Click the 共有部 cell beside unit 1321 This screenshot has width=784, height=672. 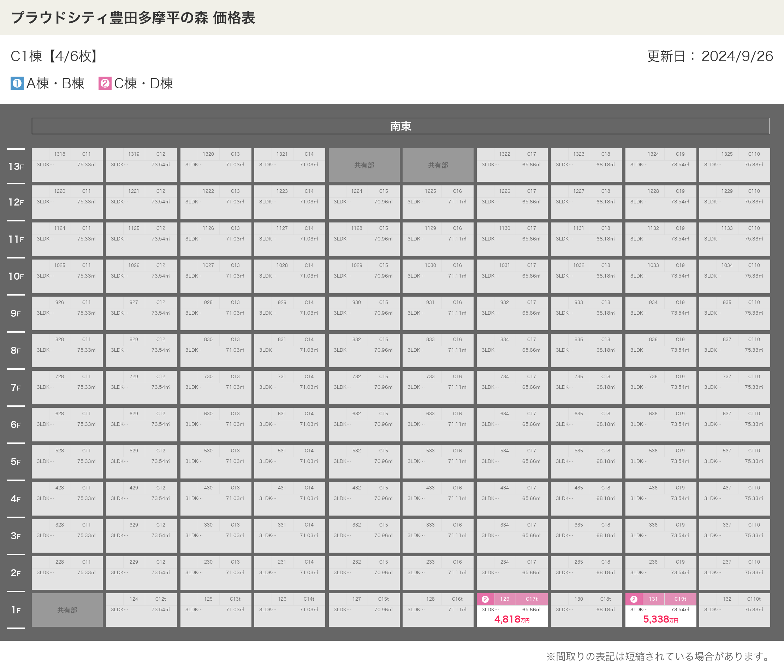coord(364,165)
